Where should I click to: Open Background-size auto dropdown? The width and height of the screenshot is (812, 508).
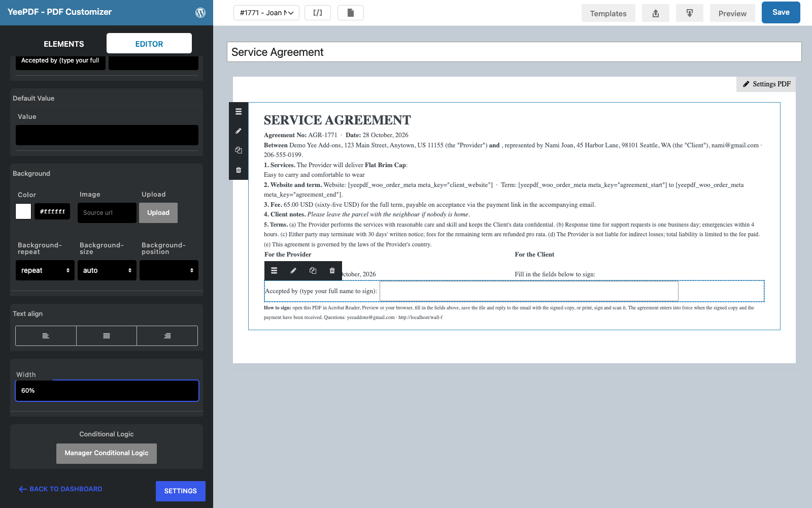pyautogui.click(x=107, y=270)
